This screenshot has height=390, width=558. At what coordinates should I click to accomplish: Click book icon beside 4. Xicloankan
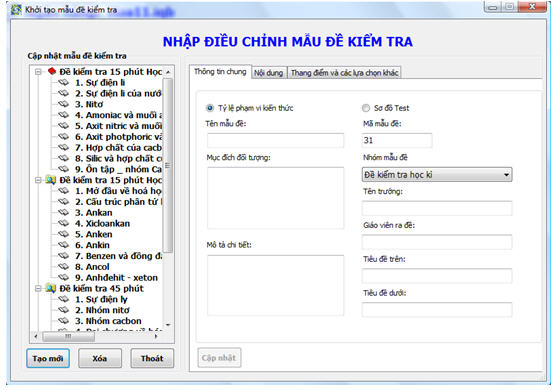coord(63,223)
